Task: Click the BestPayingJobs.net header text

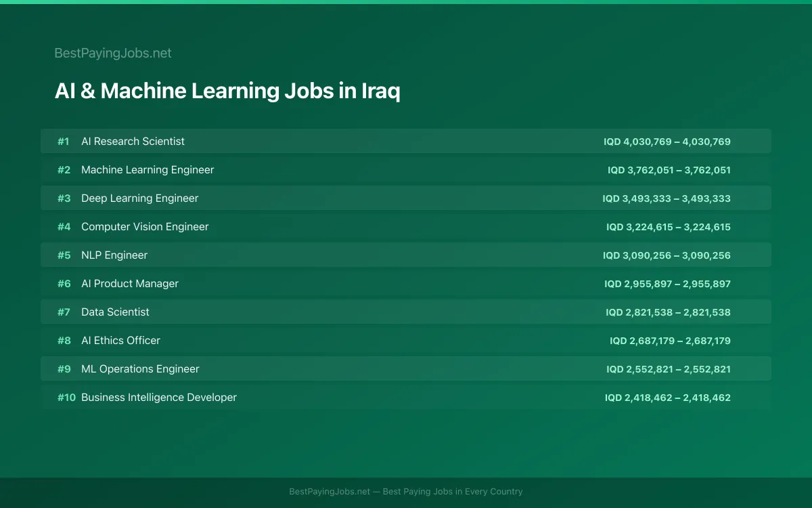Action: coord(113,53)
